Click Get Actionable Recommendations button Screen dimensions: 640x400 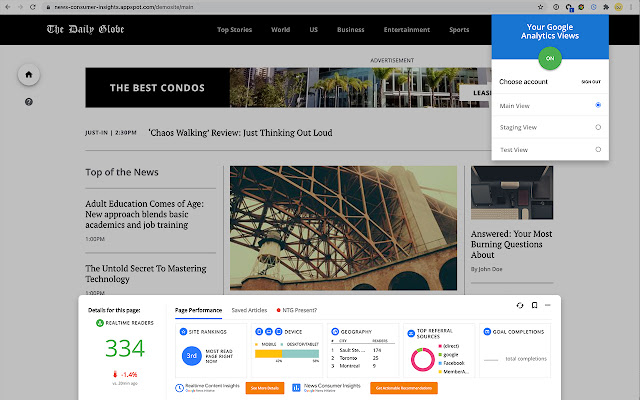click(404, 387)
